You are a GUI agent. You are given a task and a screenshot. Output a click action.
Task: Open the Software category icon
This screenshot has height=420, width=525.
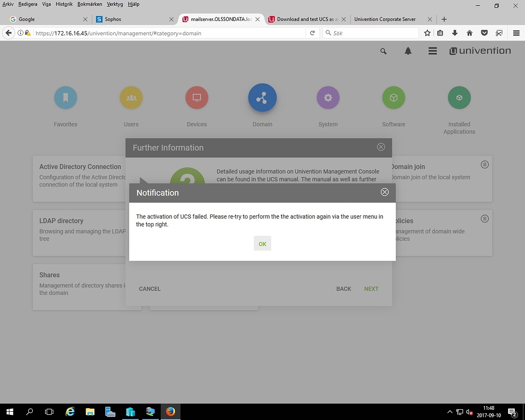click(x=393, y=97)
